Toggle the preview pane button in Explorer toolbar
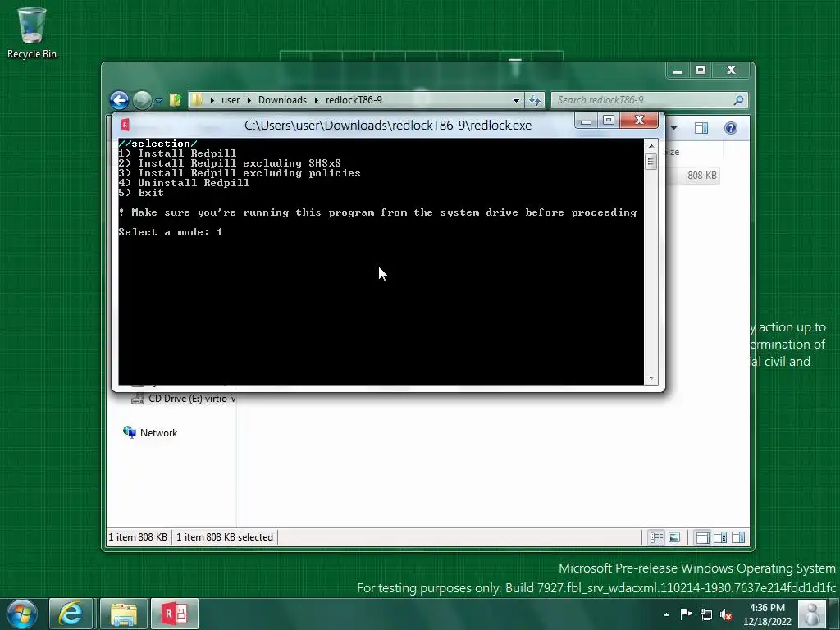Screen dimensions: 840x630 (x=701, y=128)
